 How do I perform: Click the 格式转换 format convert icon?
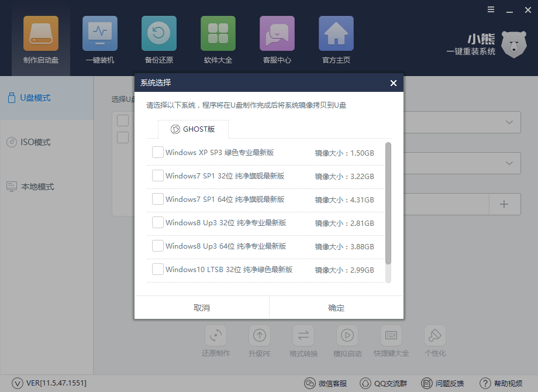coord(304,335)
